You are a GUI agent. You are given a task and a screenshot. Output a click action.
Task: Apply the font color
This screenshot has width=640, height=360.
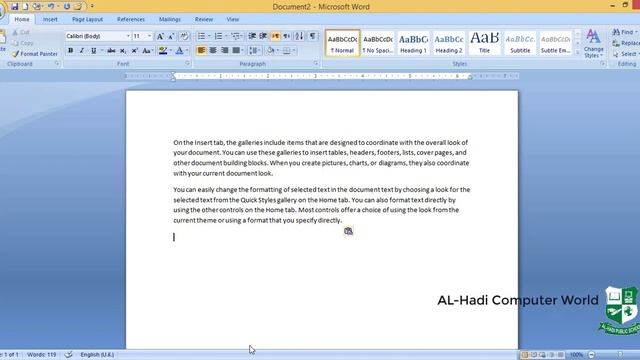click(179, 51)
